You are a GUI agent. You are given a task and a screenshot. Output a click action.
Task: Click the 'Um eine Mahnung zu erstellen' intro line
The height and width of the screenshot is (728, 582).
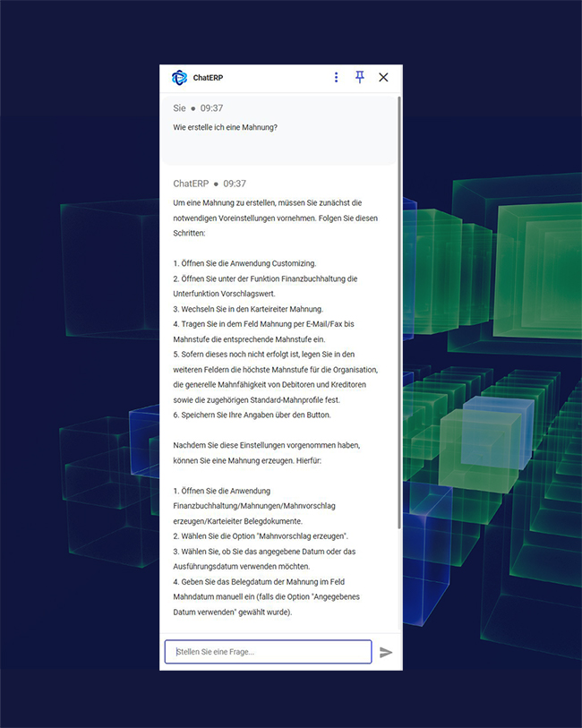(268, 202)
